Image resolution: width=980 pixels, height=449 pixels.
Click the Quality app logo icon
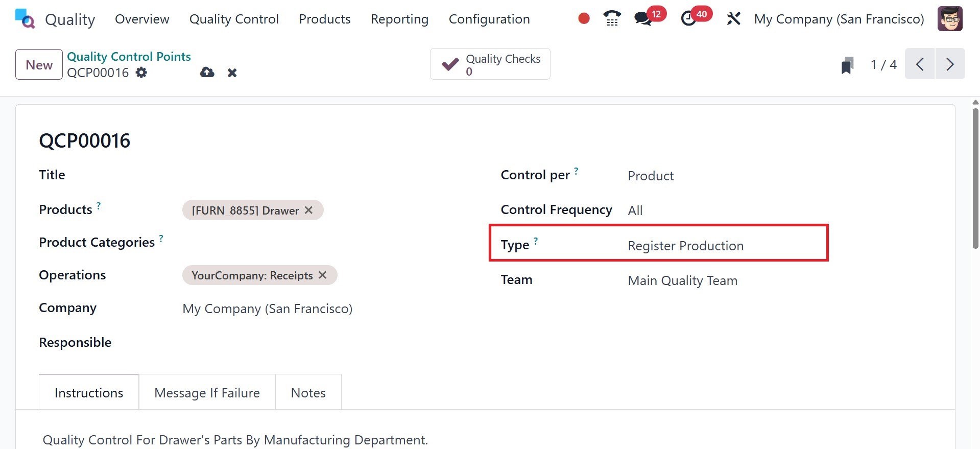coord(25,19)
